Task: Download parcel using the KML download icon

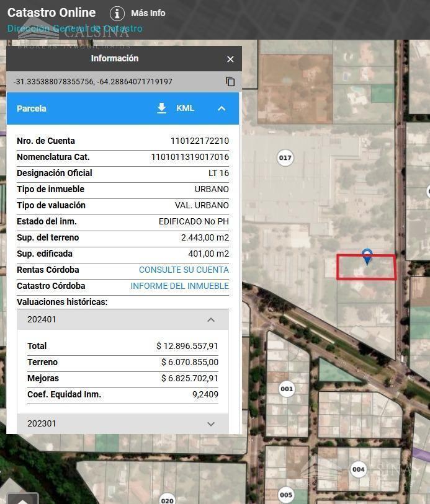Action: [161, 108]
